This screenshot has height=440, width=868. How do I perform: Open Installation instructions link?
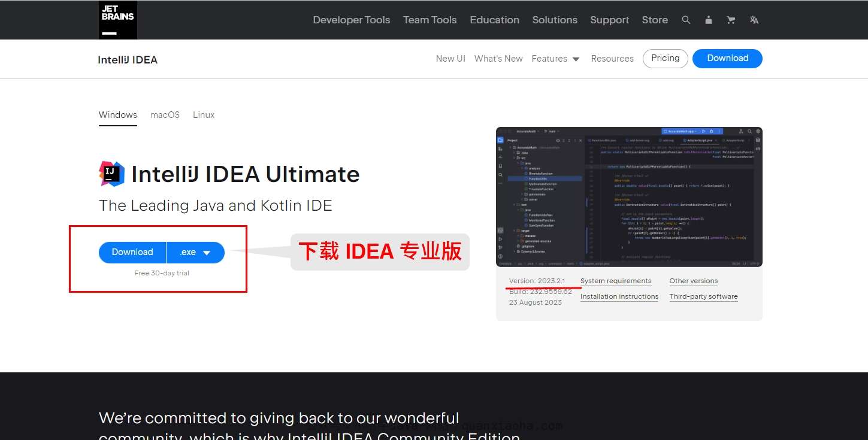coord(619,296)
